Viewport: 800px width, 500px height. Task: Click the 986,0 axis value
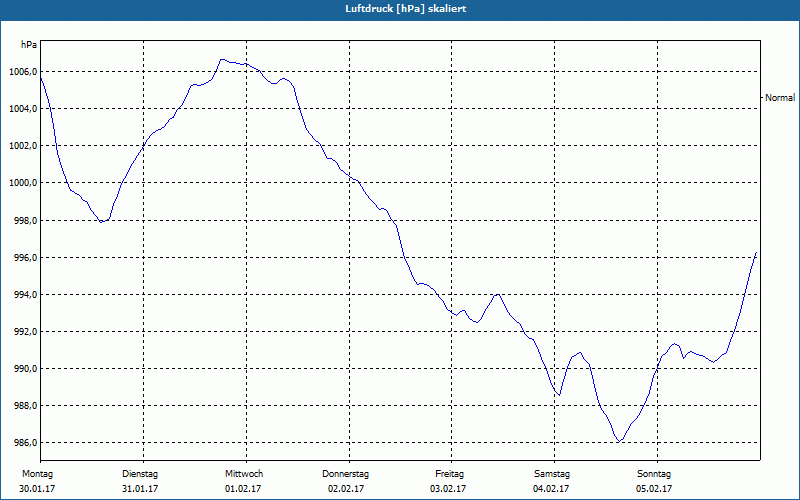26,443
